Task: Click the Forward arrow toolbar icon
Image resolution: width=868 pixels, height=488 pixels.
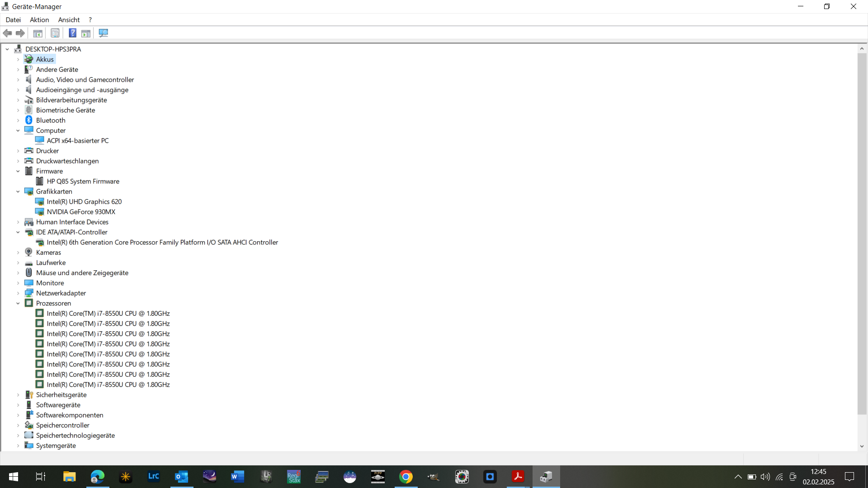Action: [20, 33]
